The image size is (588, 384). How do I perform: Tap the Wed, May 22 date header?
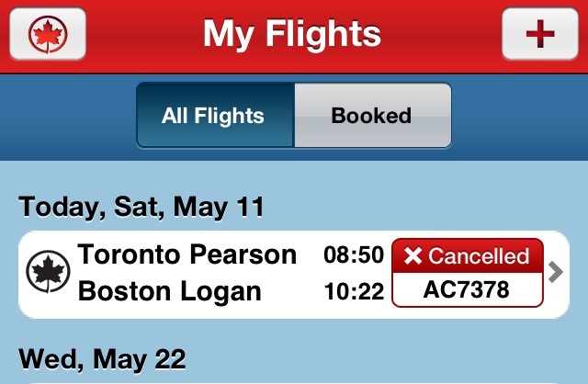pos(102,356)
